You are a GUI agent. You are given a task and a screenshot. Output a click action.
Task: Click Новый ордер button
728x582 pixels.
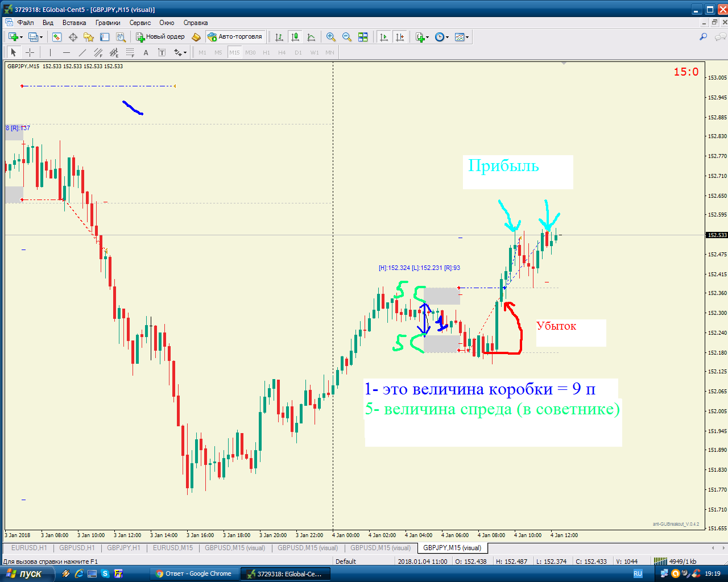pos(160,37)
